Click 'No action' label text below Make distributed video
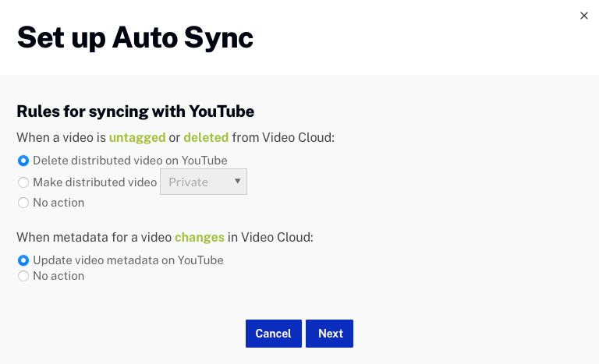Image resolution: width=599 pixels, height=364 pixels. click(x=58, y=203)
